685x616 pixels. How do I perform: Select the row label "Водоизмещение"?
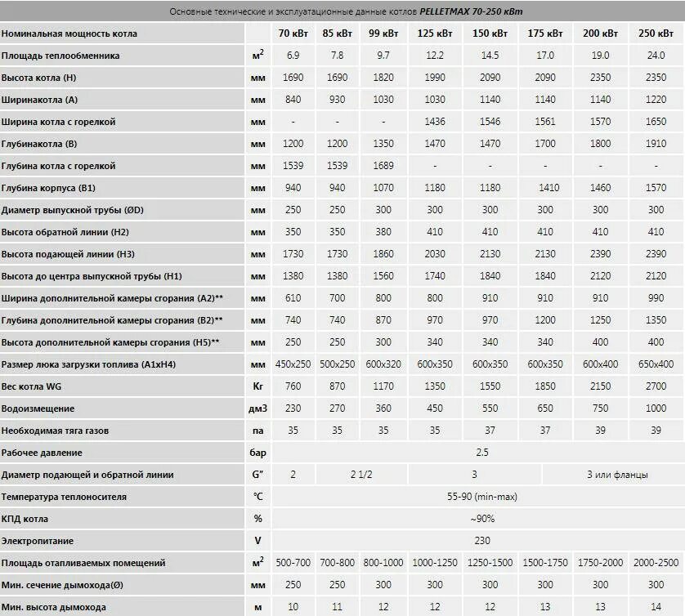click(x=38, y=408)
